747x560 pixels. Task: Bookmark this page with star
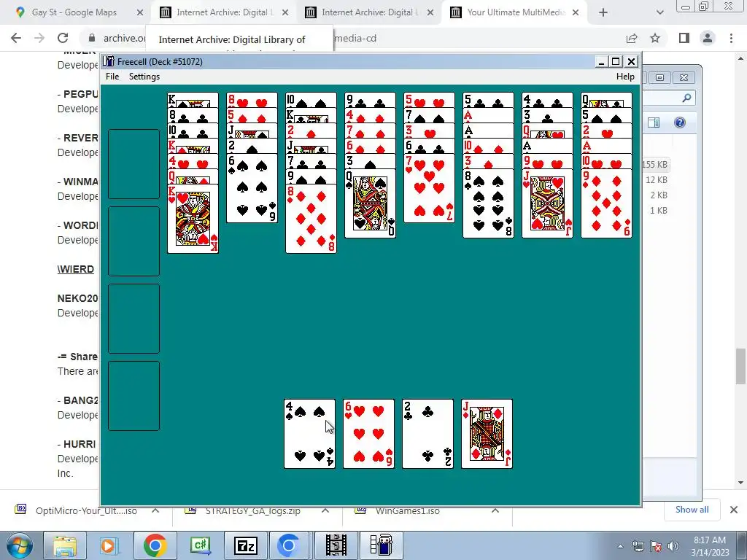655,38
